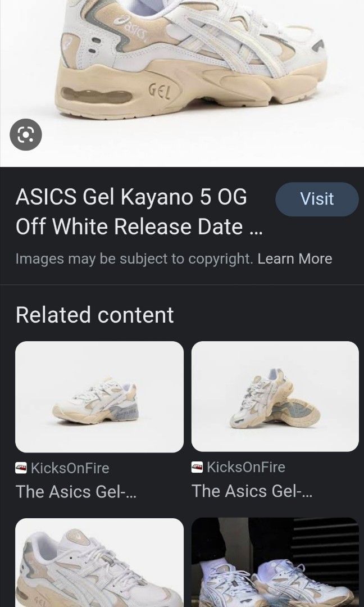Click the right KicksOnFire source favicon

click(x=197, y=466)
